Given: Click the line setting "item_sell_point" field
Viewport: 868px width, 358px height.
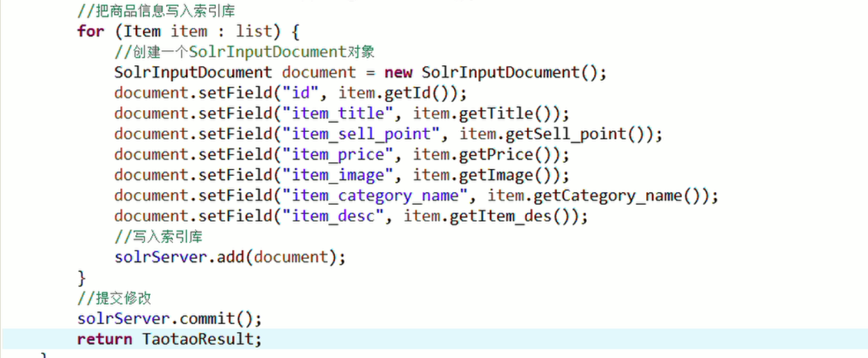Looking at the screenshot, I should click(388, 134).
